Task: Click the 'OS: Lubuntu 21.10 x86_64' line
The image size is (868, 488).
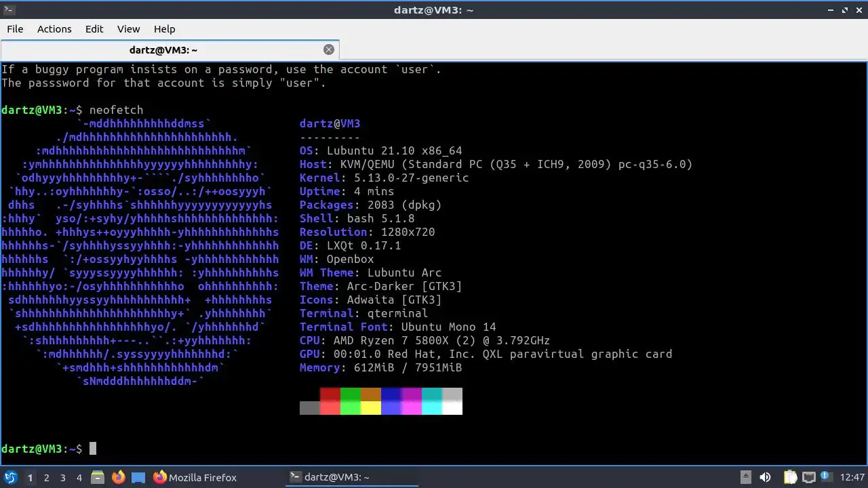Action: 381,150
